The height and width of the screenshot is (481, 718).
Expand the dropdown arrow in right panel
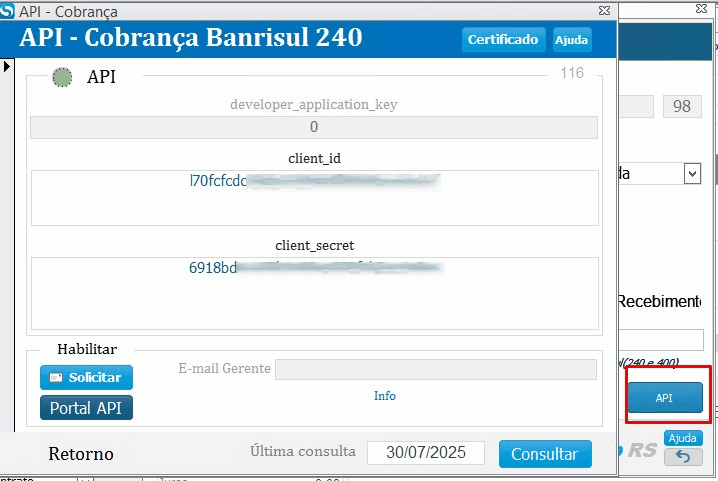[692, 173]
